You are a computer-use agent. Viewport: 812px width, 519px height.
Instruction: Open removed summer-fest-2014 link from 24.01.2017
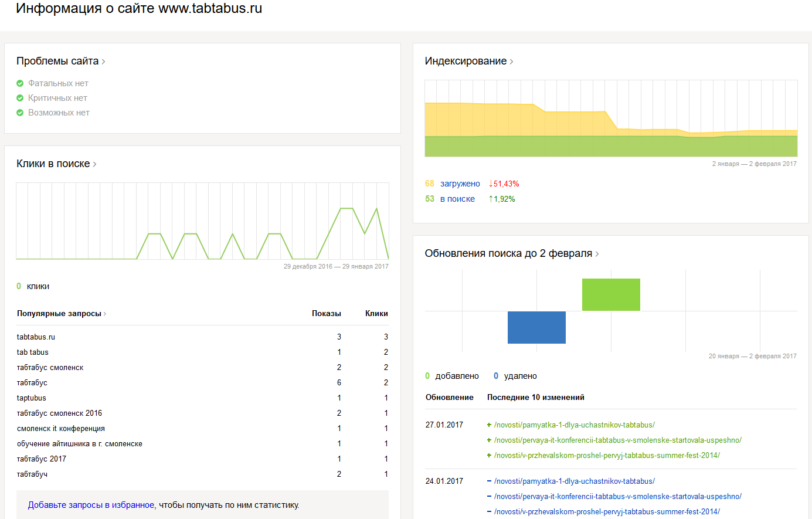607,511
